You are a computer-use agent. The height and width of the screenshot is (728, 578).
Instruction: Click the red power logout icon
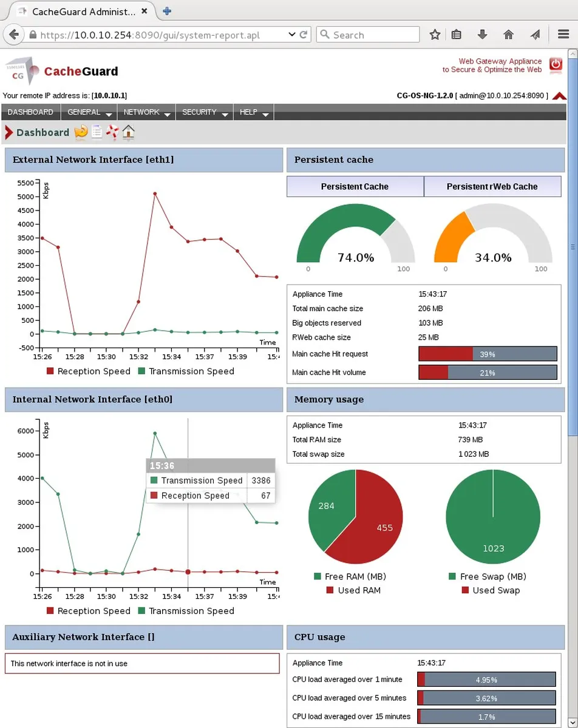tap(556, 65)
